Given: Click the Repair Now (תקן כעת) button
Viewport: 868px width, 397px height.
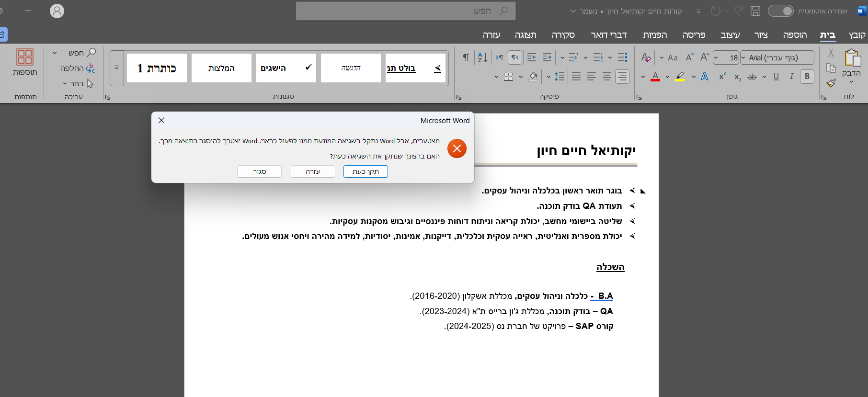Looking at the screenshot, I should click(365, 171).
